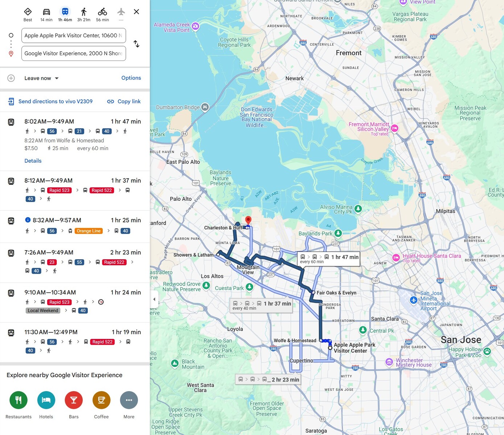Image resolution: width=504 pixels, height=435 pixels.
Task: Click the Apple Park Visitor Center origin marker
Action: (330, 348)
